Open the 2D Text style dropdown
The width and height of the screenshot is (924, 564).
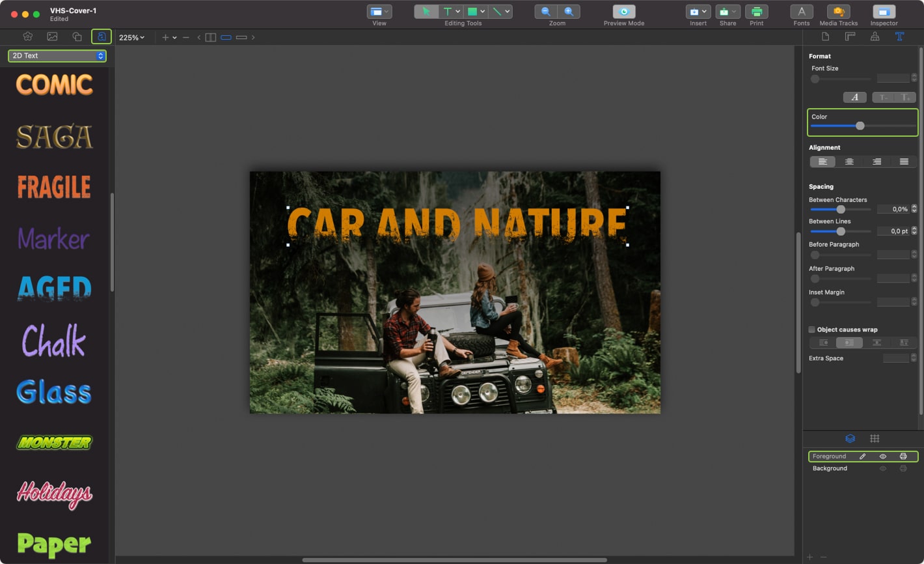pyautogui.click(x=57, y=56)
